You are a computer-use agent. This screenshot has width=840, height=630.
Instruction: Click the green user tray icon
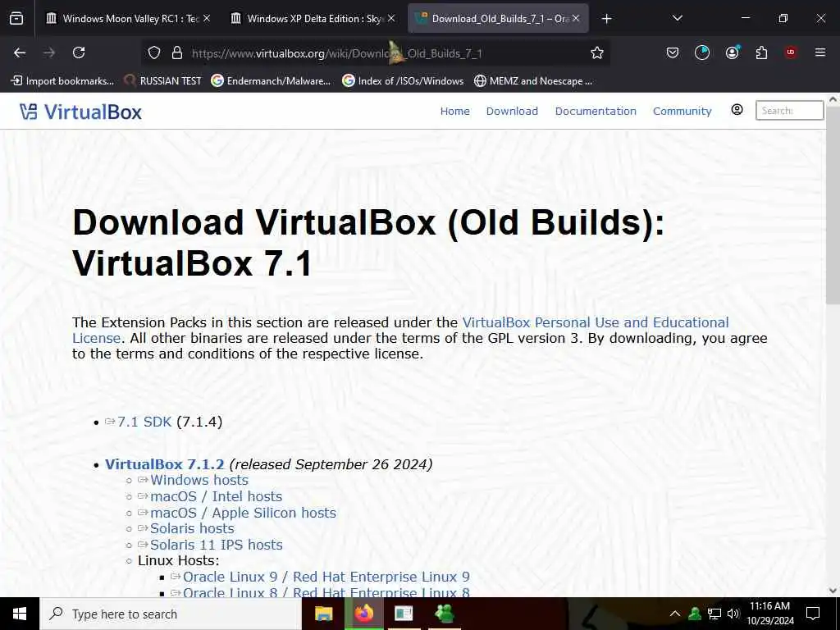click(x=695, y=614)
